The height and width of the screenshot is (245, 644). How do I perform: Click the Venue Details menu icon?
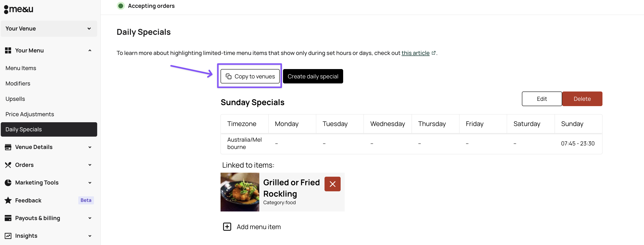pyautogui.click(x=8, y=147)
